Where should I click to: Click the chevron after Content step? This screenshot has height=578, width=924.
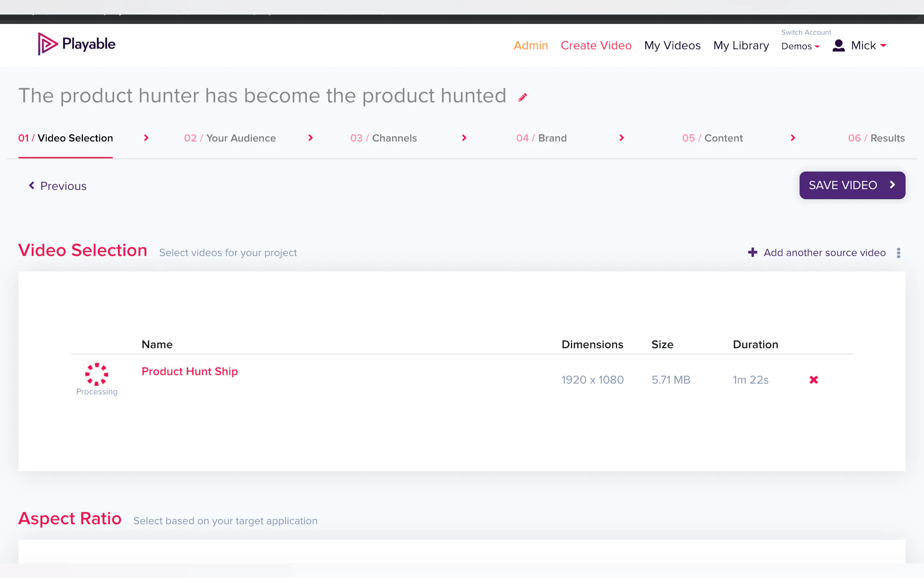coord(793,138)
